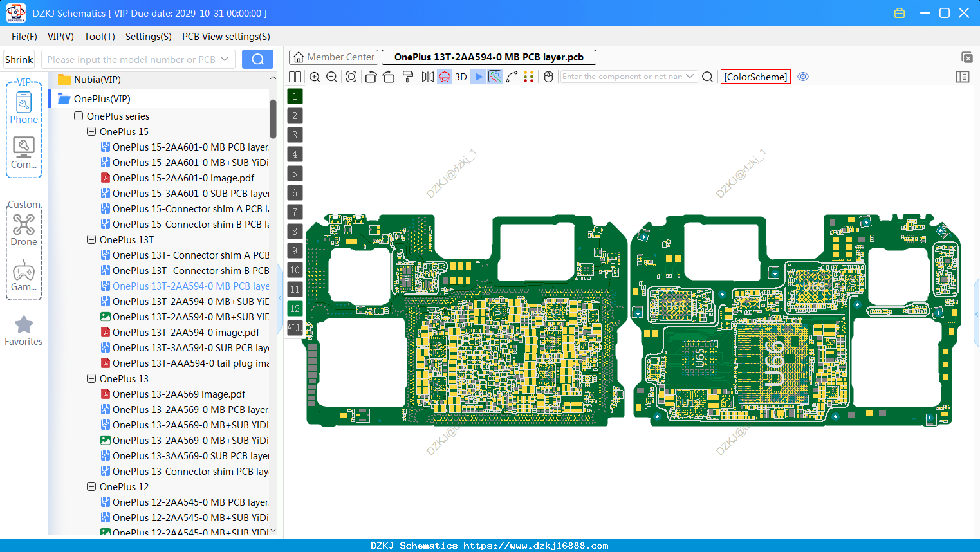980x552 pixels.
Task: Mirror the PCB view
Action: [427, 77]
